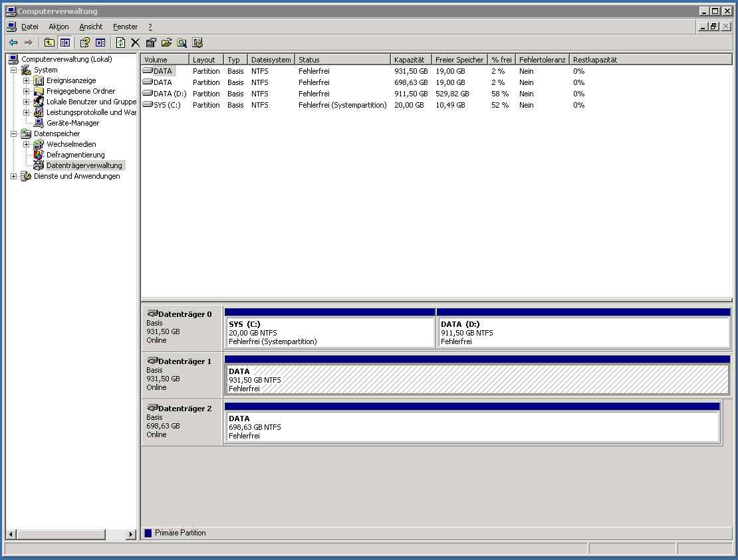The width and height of the screenshot is (738, 560).
Task: Select DATA (D:) partition block on Datenträger 0
Action: (583, 328)
